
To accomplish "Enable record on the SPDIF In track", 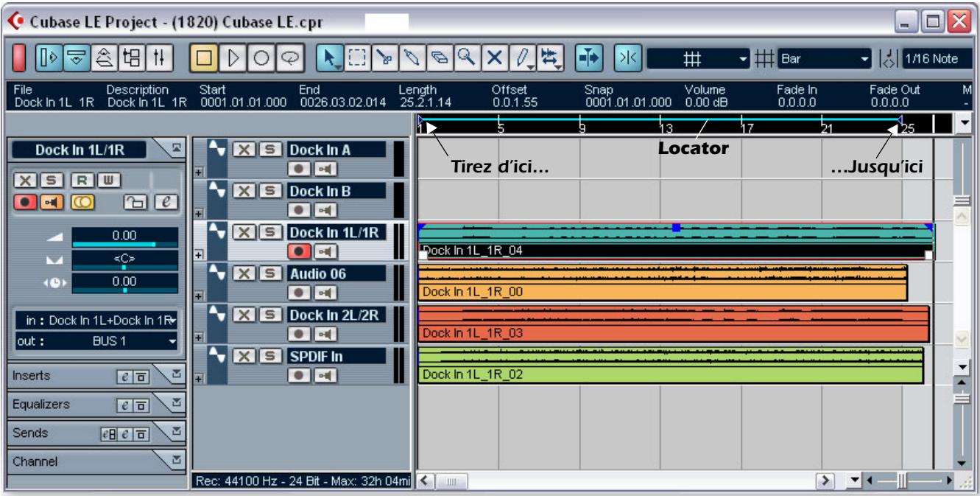I will click(297, 374).
